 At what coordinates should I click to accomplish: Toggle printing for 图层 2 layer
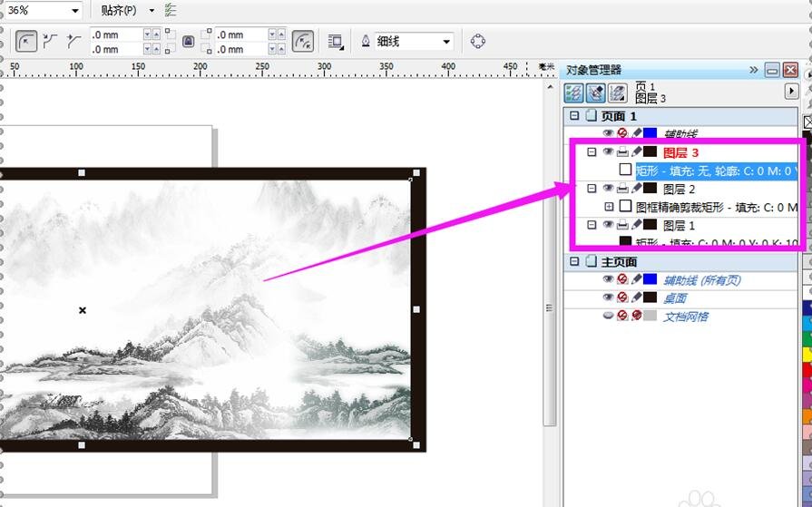[621, 189]
